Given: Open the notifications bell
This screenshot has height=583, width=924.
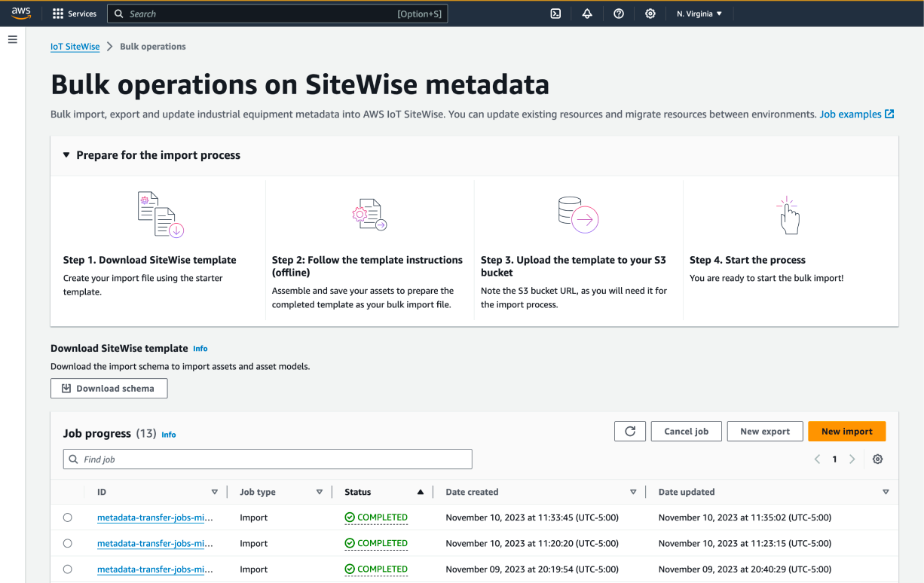Looking at the screenshot, I should [587, 13].
